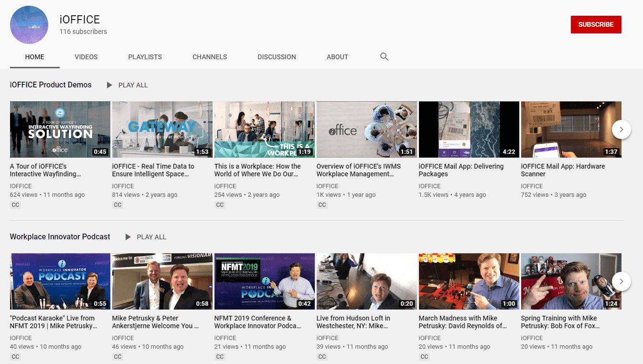
Task: Click '752 views • 3 years ago' text
Action: [x=554, y=195]
